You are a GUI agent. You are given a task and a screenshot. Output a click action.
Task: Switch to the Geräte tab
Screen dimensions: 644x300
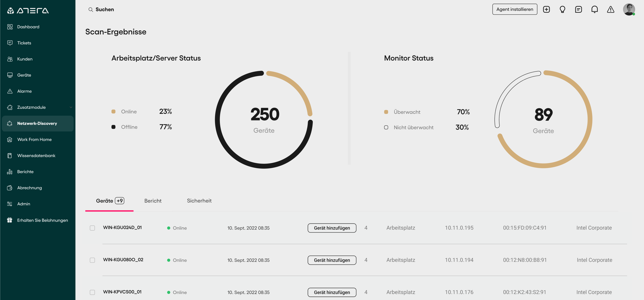(x=109, y=201)
